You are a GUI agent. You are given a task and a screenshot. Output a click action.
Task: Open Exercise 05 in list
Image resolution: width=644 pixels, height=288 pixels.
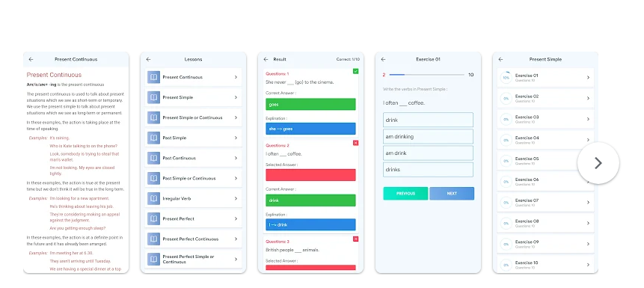pos(545,161)
